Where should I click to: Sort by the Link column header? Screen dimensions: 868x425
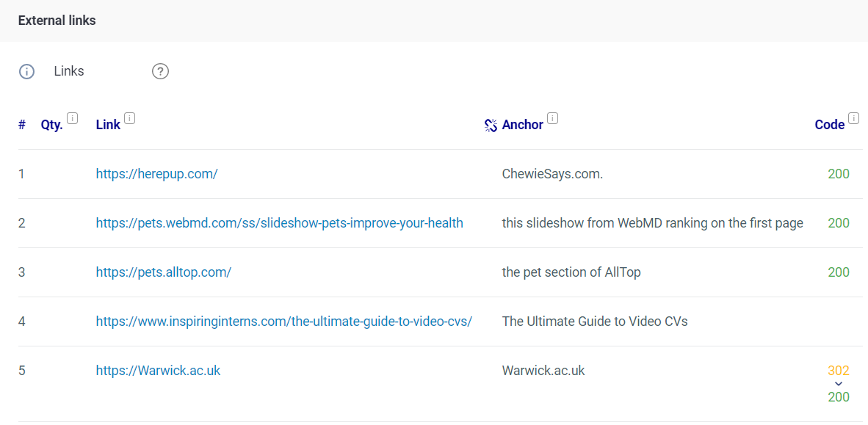(x=108, y=125)
